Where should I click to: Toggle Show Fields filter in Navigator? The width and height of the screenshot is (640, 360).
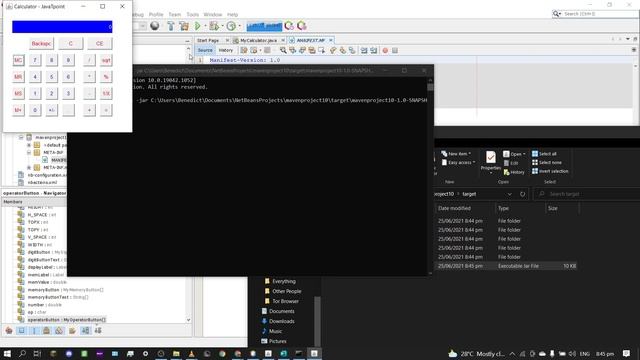21,331
